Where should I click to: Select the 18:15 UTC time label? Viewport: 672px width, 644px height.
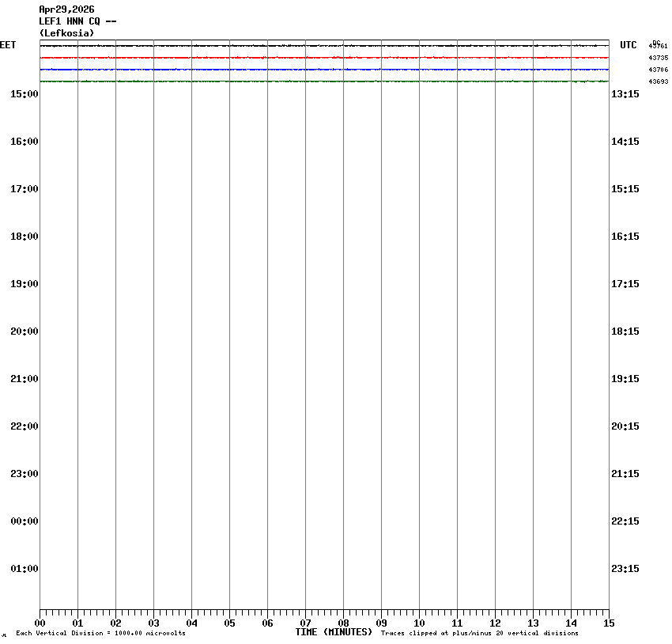point(625,331)
